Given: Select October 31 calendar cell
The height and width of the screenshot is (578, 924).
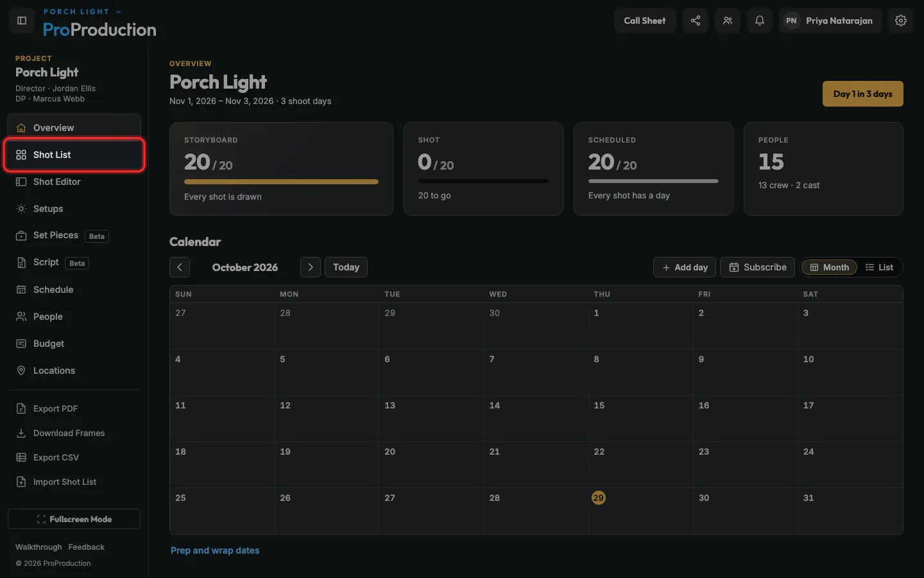Looking at the screenshot, I should (850, 511).
